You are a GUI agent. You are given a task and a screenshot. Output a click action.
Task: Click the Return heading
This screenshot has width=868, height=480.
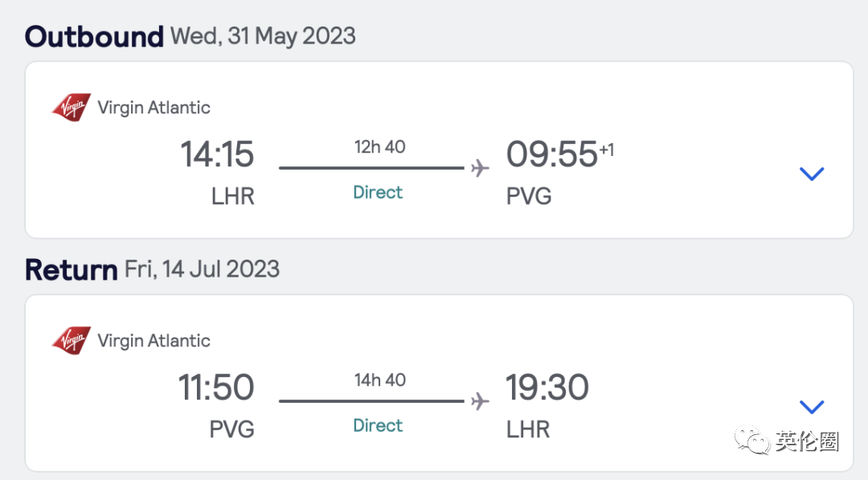(x=71, y=269)
